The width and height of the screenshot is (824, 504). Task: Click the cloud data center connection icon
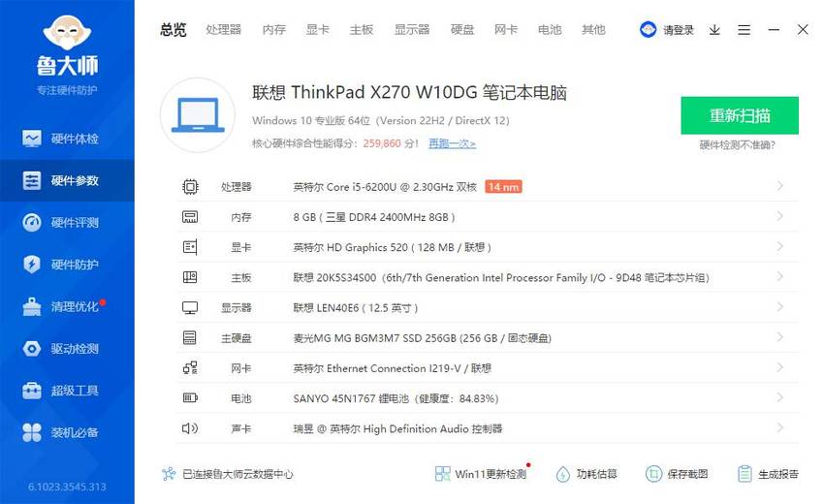(x=168, y=474)
